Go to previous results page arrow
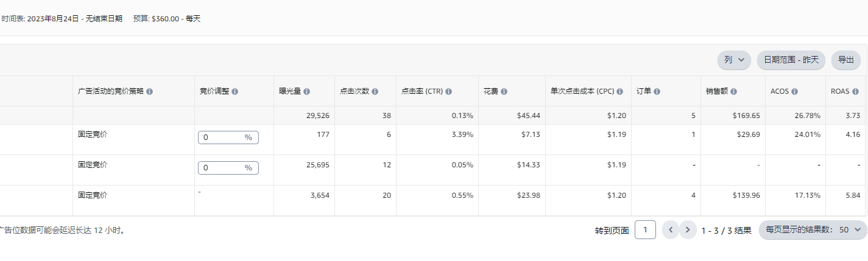 pos(670,230)
